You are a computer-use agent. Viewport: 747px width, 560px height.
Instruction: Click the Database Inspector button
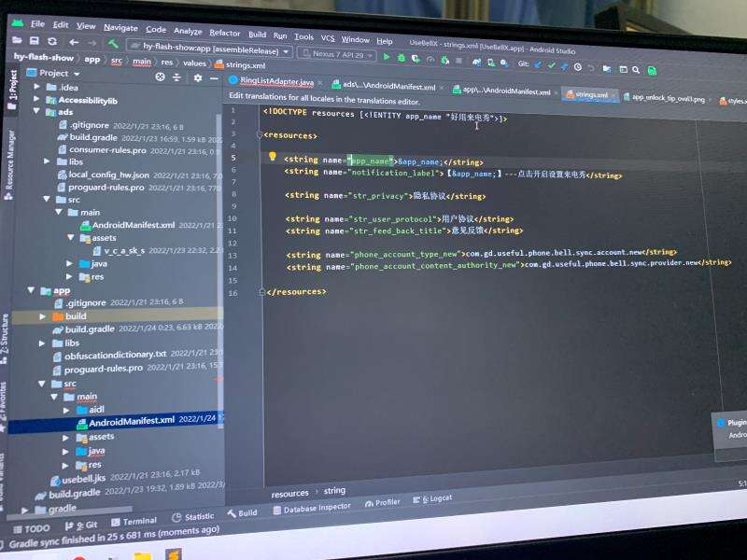point(312,508)
